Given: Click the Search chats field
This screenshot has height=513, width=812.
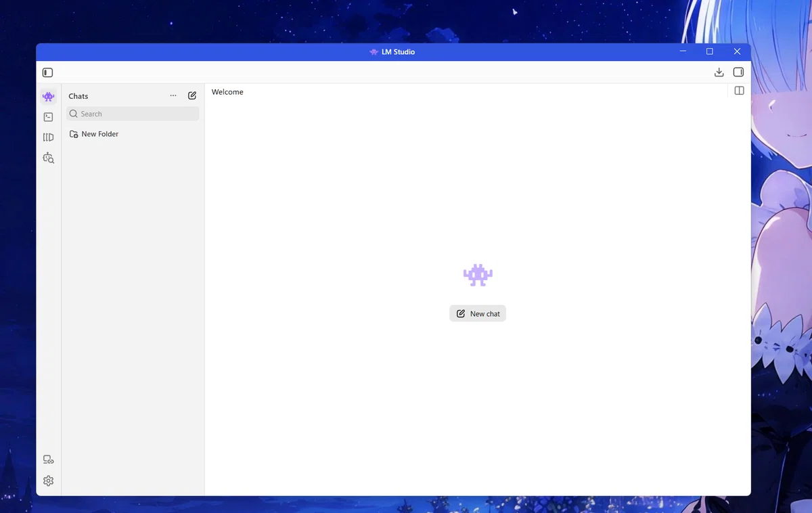Looking at the screenshot, I should [133, 114].
